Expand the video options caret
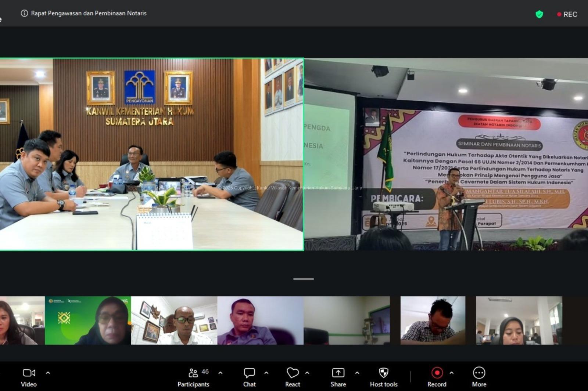The width and height of the screenshot is (588, 391). tap(48, 373)
